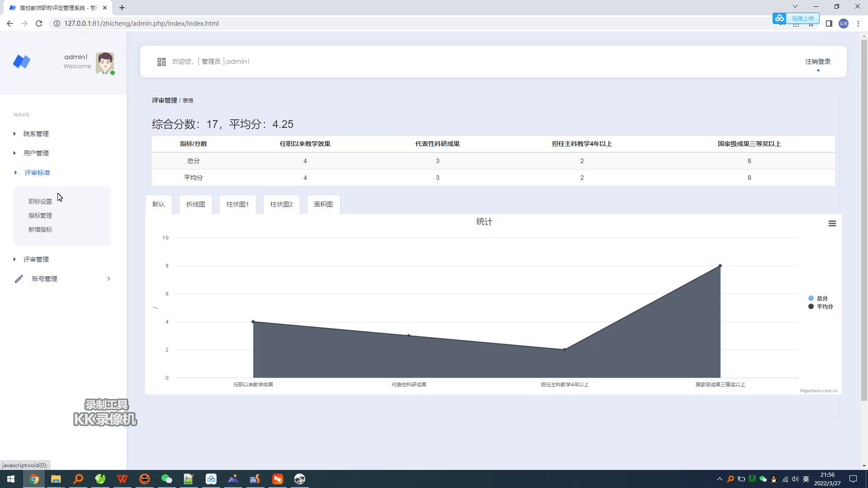Open Windows notification center icon

853,479
